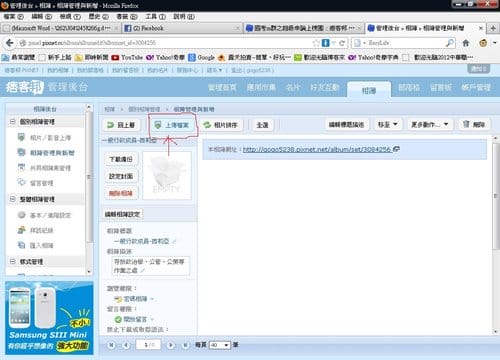
Task: Close the active 管理後台 browser tab
Action: click(x=481, y=28)
